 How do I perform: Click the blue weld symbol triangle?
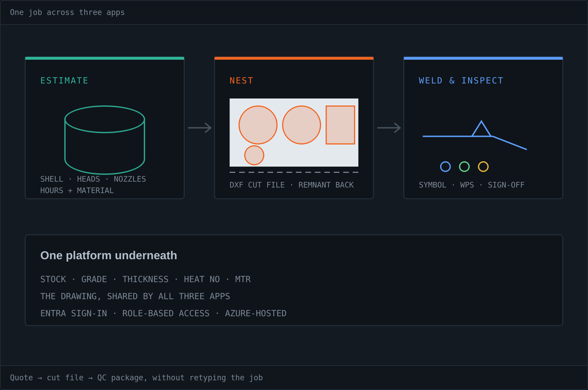click(481, 129)
